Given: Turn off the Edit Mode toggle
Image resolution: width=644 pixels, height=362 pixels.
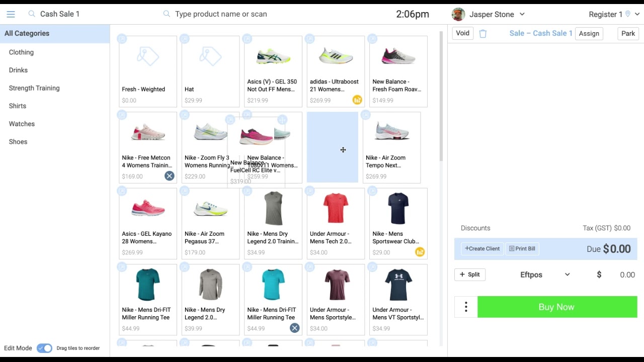Looking at the screenshot, I should click(44, 348).
